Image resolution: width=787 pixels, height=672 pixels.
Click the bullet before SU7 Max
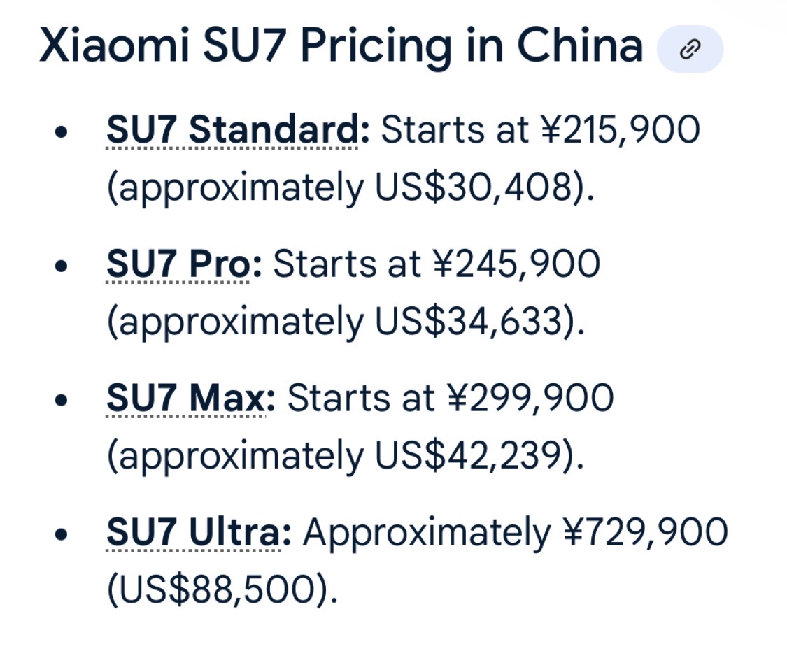point(63,400)
